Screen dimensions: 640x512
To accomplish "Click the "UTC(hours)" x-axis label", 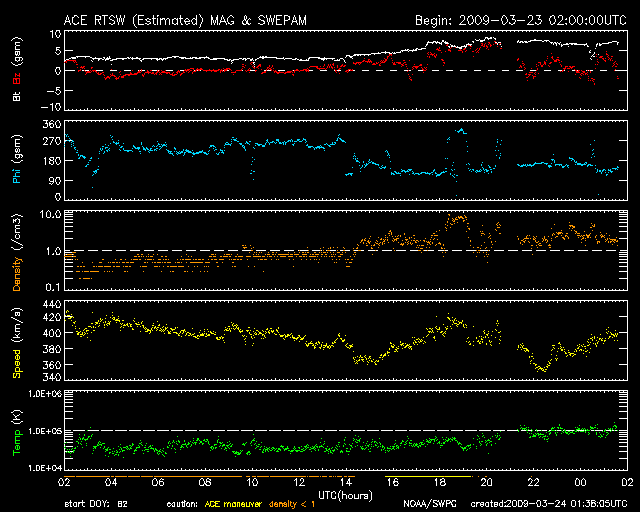I will 345,496.
